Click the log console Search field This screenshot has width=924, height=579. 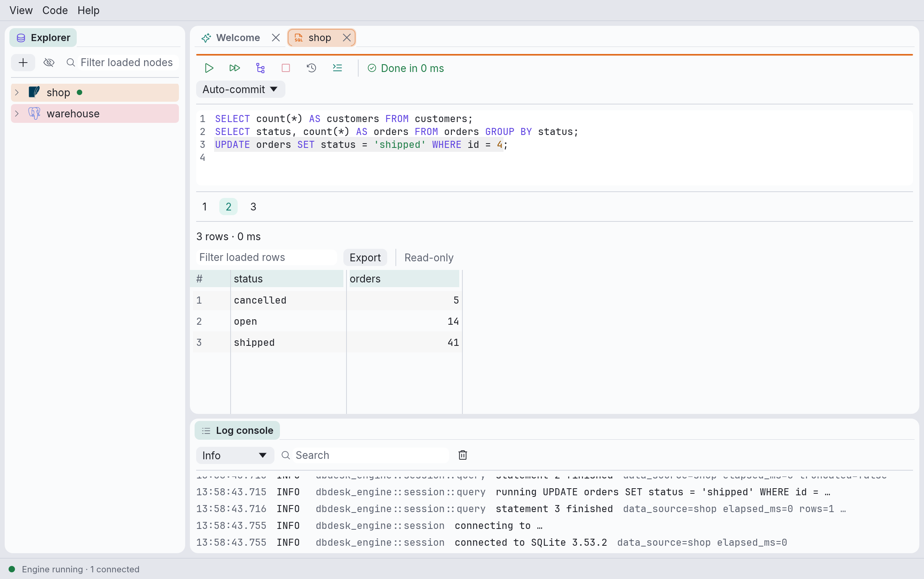(370, 455)
